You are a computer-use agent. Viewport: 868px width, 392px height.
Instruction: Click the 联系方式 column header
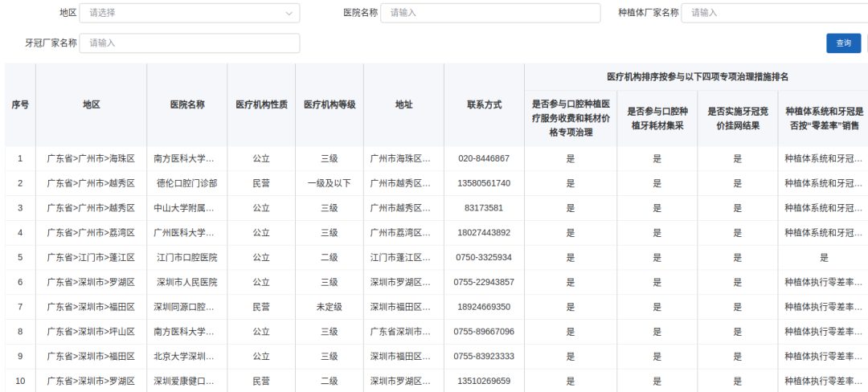point(484,104)
